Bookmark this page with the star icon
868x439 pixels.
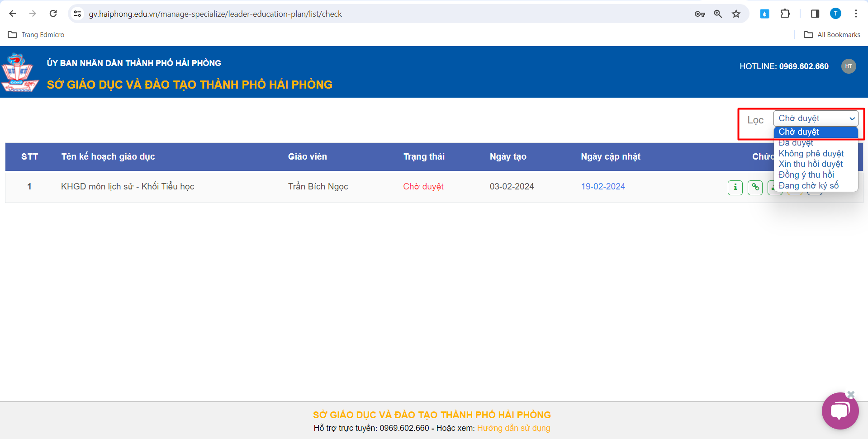coord(736,14)
